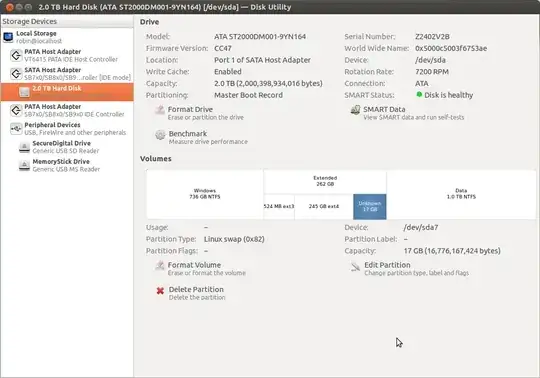Image resolution: width=540 pixels, height=378 pixels.
Task: Click Edit Partition to change type
Action: [409, 269]
